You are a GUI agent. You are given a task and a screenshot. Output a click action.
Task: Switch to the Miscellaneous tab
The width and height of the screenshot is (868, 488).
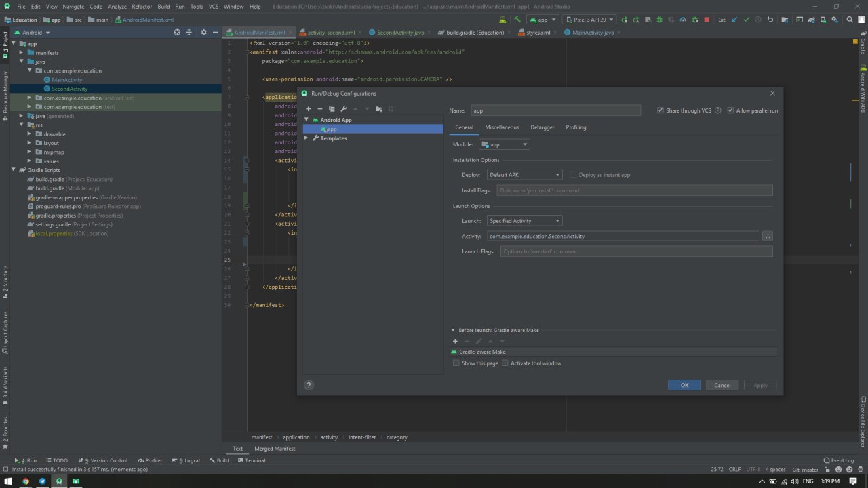[x=502, y=127]
